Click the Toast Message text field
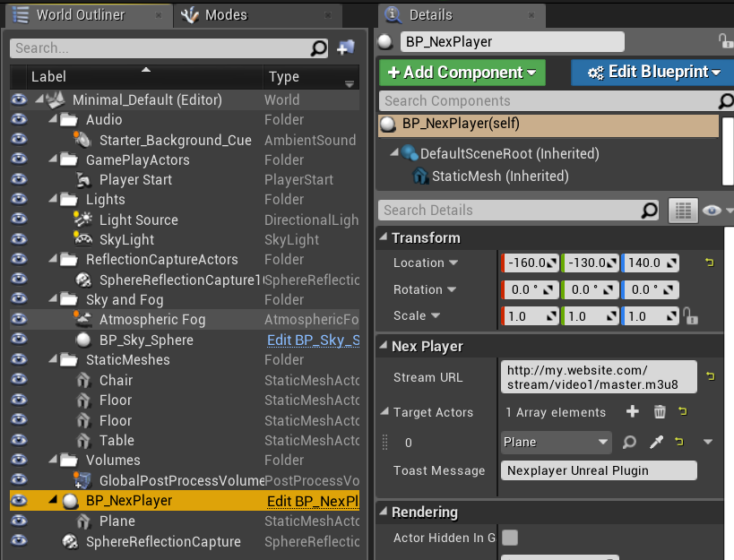Viewport: 734px width, 560px height. 599,470
